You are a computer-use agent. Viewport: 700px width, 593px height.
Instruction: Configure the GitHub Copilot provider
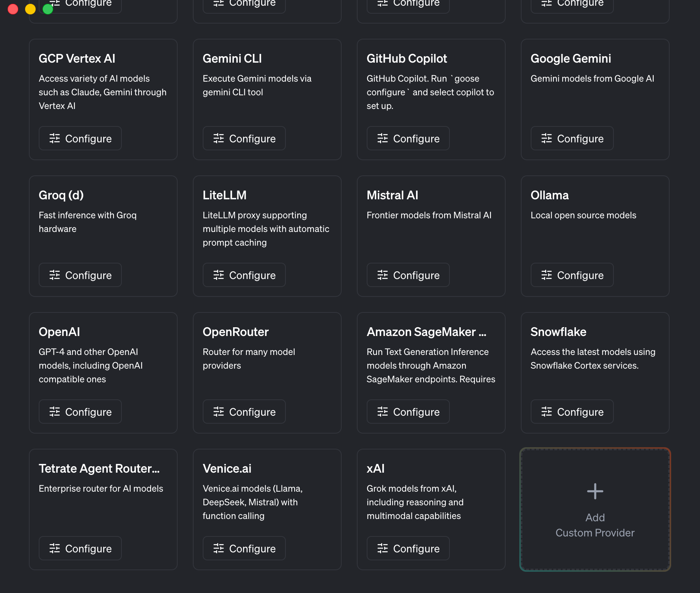[x=408, y=138]
